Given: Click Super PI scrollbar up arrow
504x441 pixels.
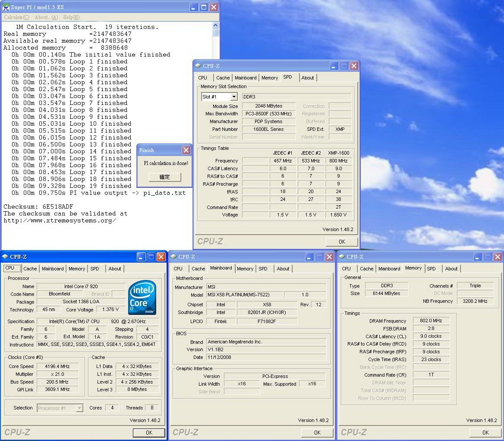Looking at the screenshot, I should [x=216, y=25].
